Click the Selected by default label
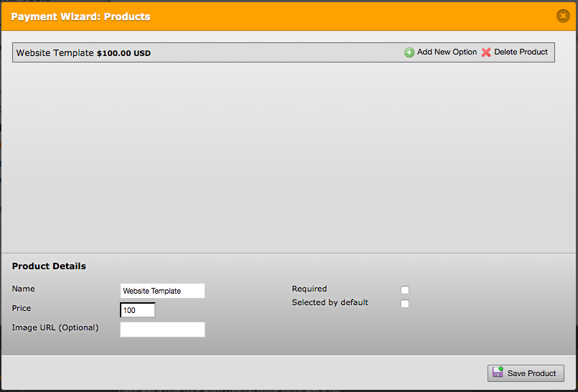Screen dimensions: 578x392 point(330,302)
